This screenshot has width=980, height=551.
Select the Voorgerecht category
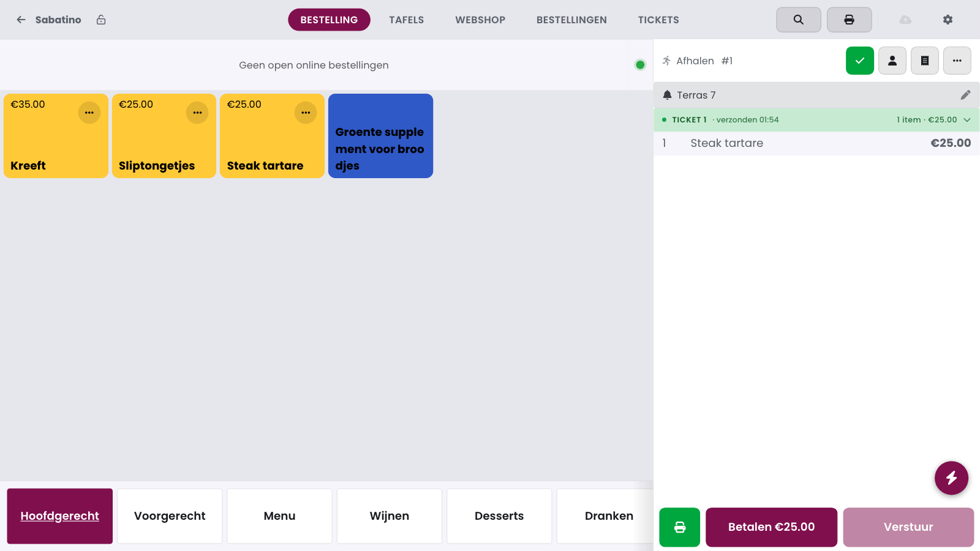coord(170,516)
